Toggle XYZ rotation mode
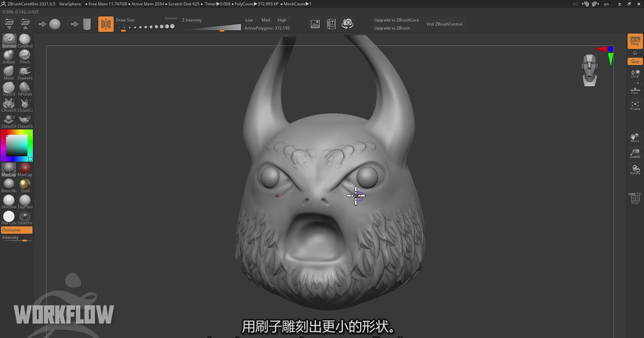The image size is (644, 338). 635,61
